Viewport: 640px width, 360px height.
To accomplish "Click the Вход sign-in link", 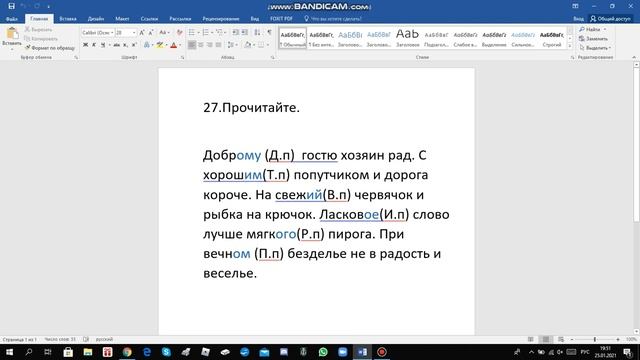I will (x=578, y=19).
